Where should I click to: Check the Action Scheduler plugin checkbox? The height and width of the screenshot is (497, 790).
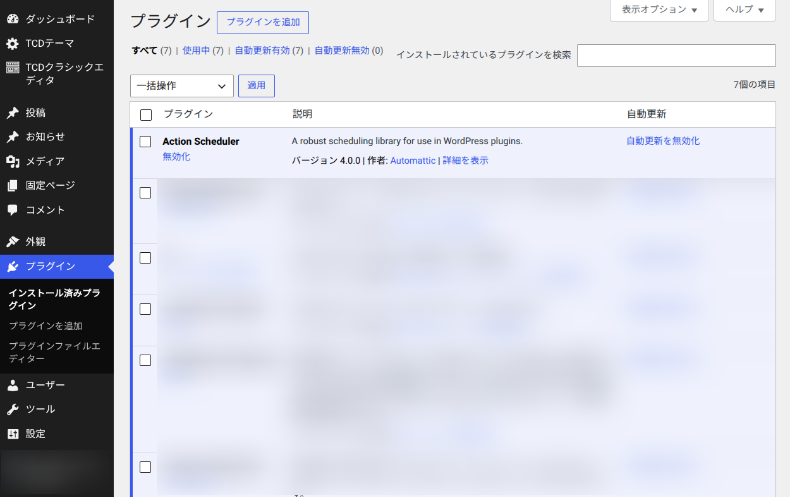click(145, 142)
